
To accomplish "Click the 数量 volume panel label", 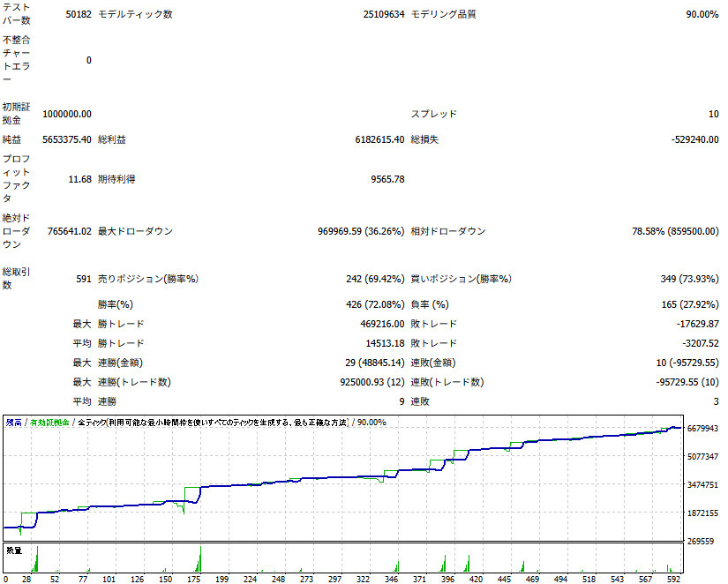I will tap(14, 550).
